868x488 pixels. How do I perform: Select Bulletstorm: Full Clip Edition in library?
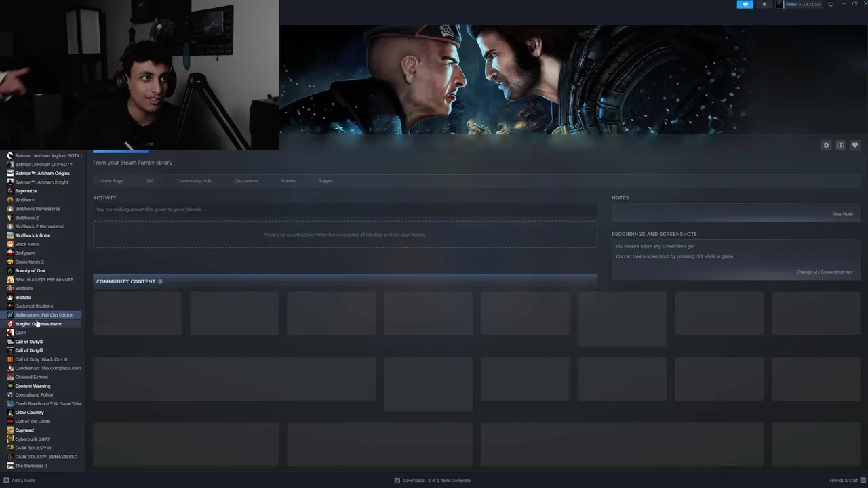pos(43,315)
